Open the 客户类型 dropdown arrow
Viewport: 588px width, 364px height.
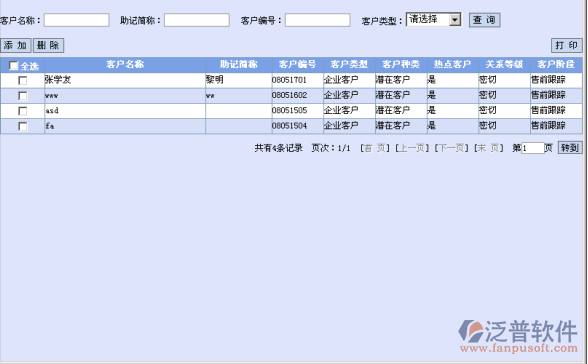click(454, 19)
